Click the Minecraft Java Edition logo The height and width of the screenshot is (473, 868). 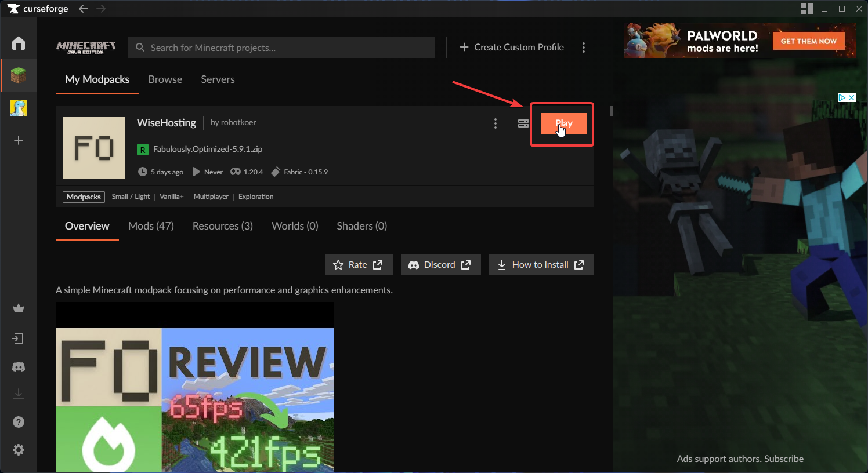coord(86,48)
